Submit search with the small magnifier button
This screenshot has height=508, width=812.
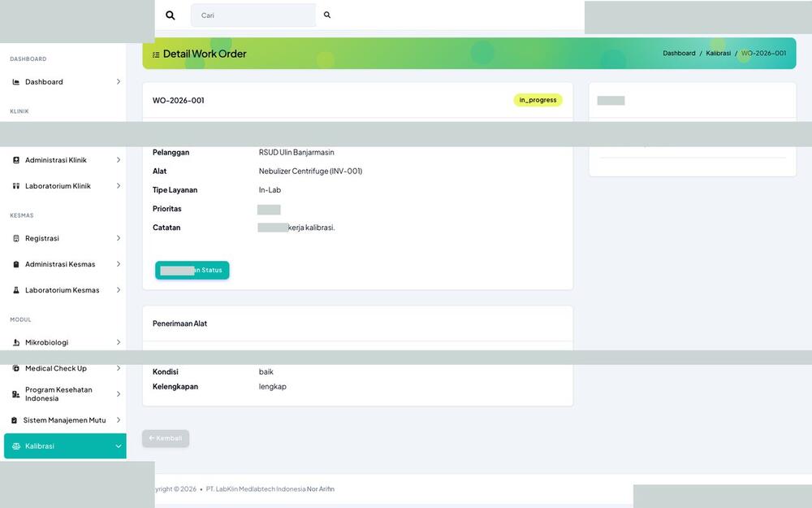[x=327, y=15]
